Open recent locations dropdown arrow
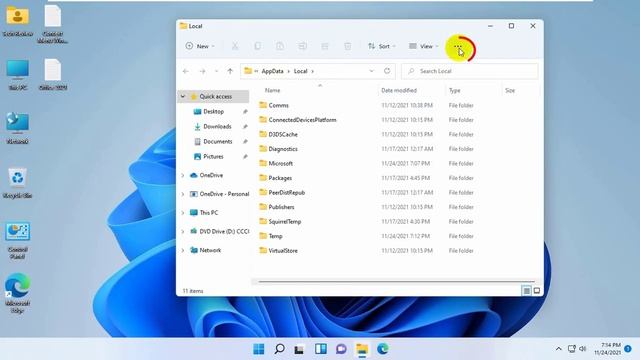The width and height of the screenshot is (640, 360). point(216,71)
